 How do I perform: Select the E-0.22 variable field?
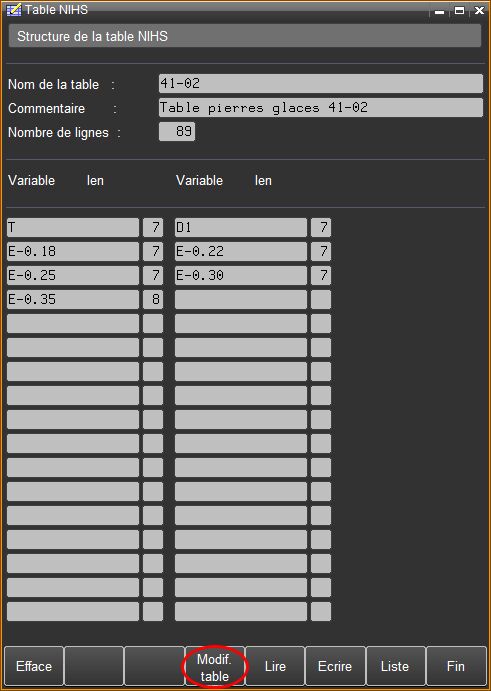click(241, 251)
